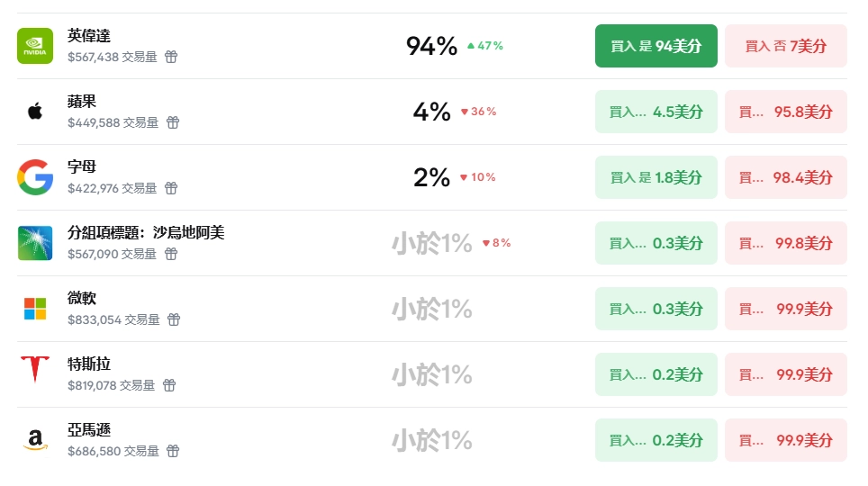The height and width of the screenshot is (486, 868).
Task: Buy No at 98.4美分 for 字母
Action: tap(785, 177)
